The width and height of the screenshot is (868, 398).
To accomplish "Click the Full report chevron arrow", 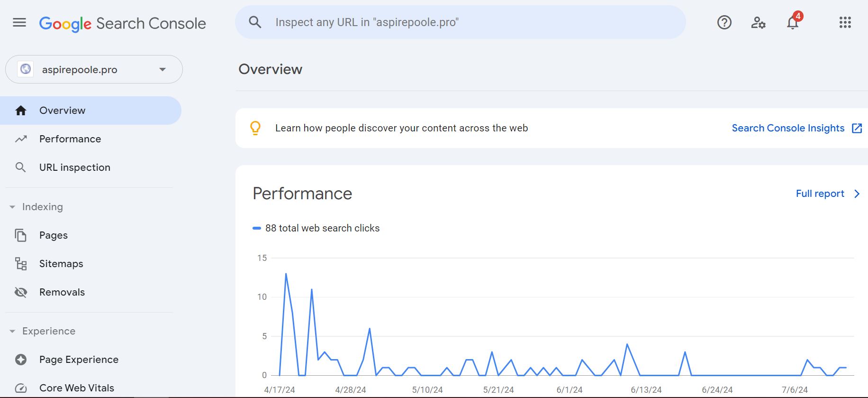I will pyautogui.click(x=857, y=194).
